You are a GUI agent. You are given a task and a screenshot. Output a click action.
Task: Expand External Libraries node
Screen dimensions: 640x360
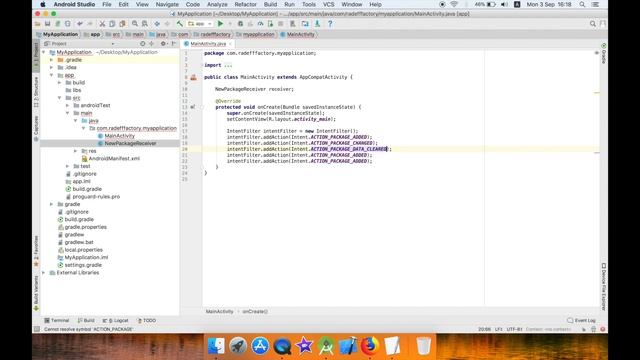(44, 273)
